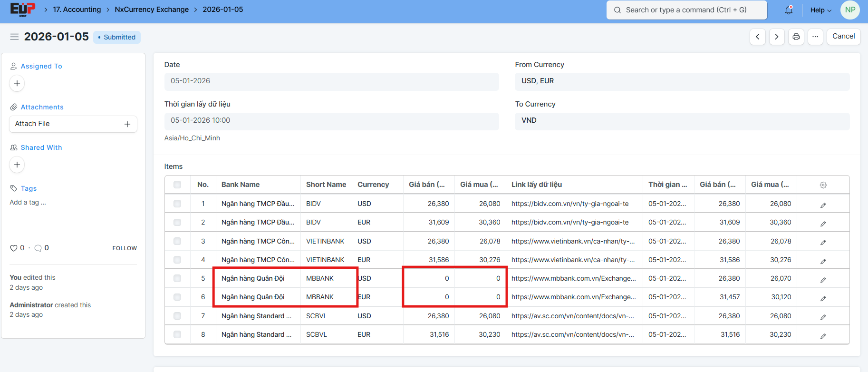Click the like heart icon

(14, 248)
